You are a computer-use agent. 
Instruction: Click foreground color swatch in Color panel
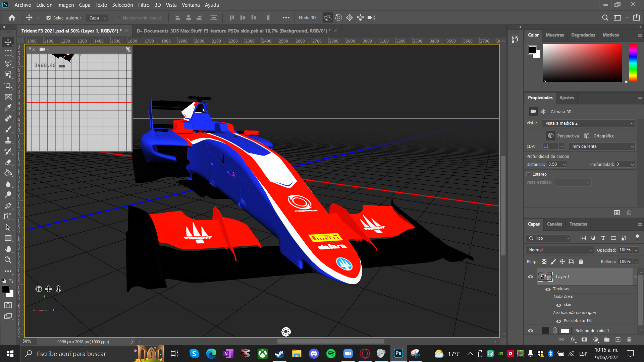pyautogui.click(x=532, y=50)
